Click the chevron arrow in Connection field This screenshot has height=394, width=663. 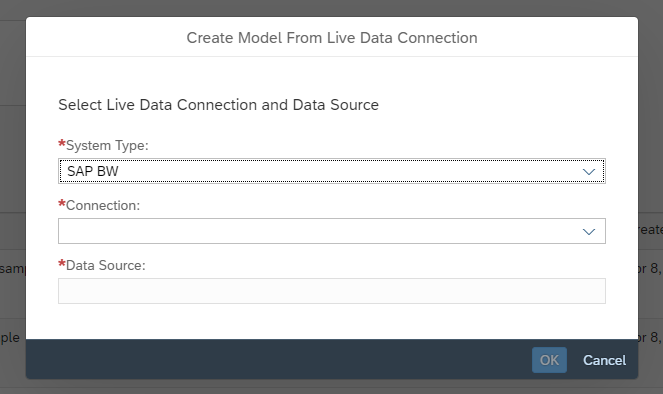[589, 232]
